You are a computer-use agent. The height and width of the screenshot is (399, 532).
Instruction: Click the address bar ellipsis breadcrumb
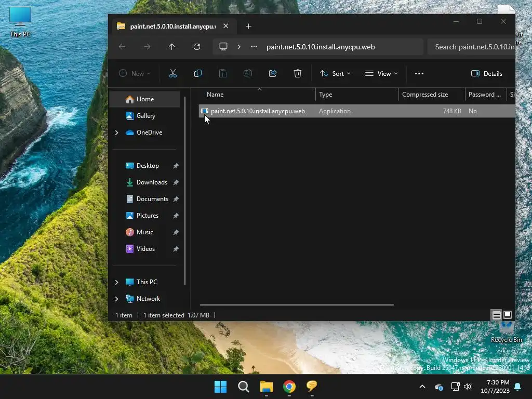(x=254, y=47)
